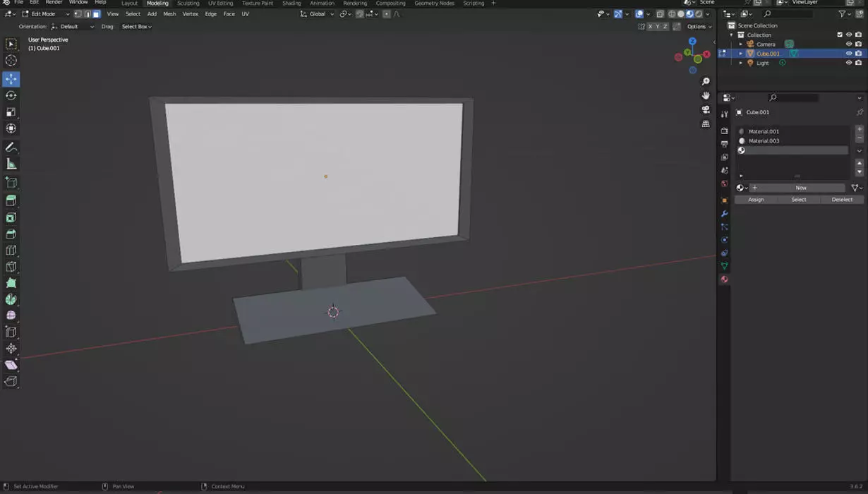Open the Vertex menu
868x494 pixels.
[x=191, y=14]
